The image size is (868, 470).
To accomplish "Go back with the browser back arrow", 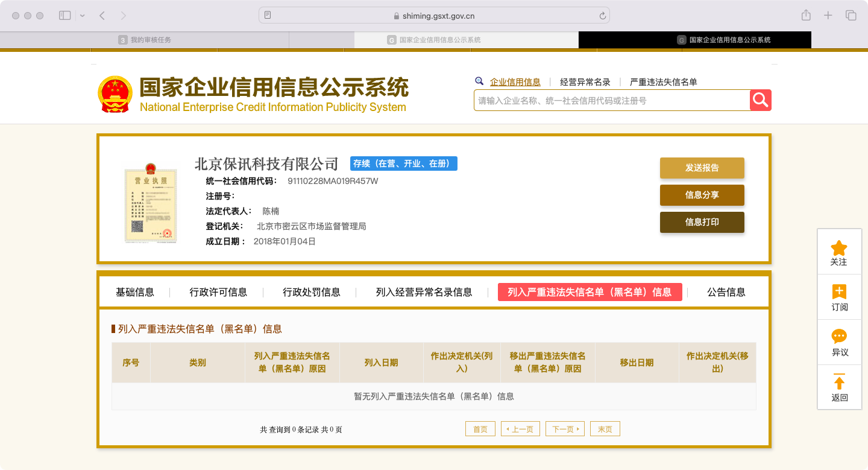I will point(102,16).
